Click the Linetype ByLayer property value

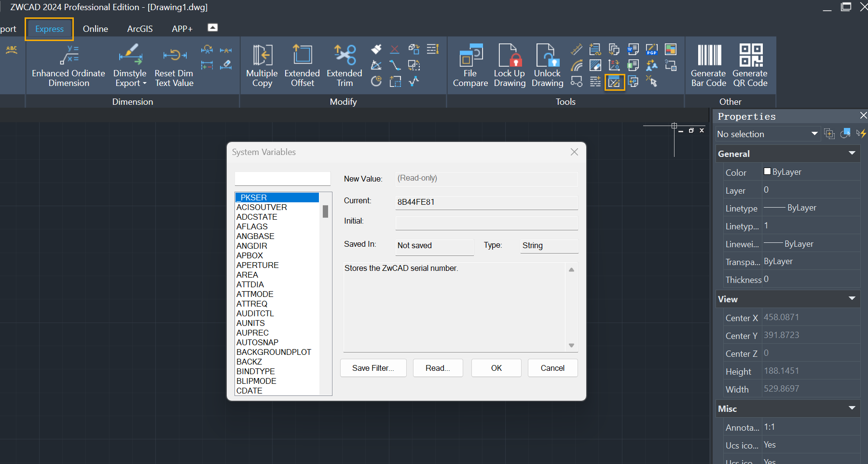point(811,208)
